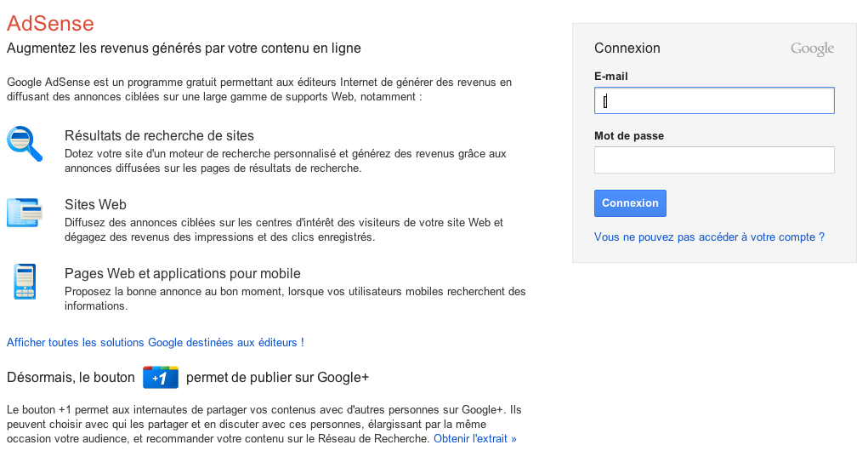This screenshot has width=868, height=462.
Task: Click the blue +1 button icon
Action: pyautogui.click(x=161, y=377)
